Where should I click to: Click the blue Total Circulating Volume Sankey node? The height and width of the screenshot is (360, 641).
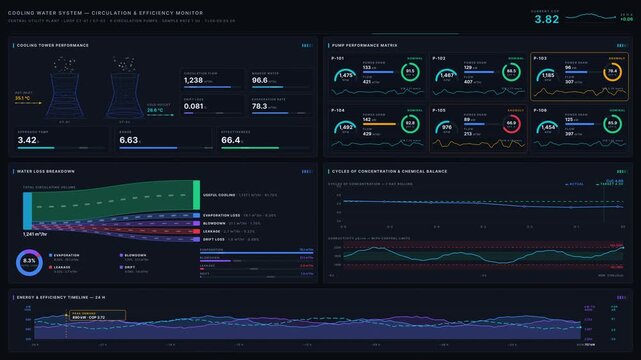(27, 211)
